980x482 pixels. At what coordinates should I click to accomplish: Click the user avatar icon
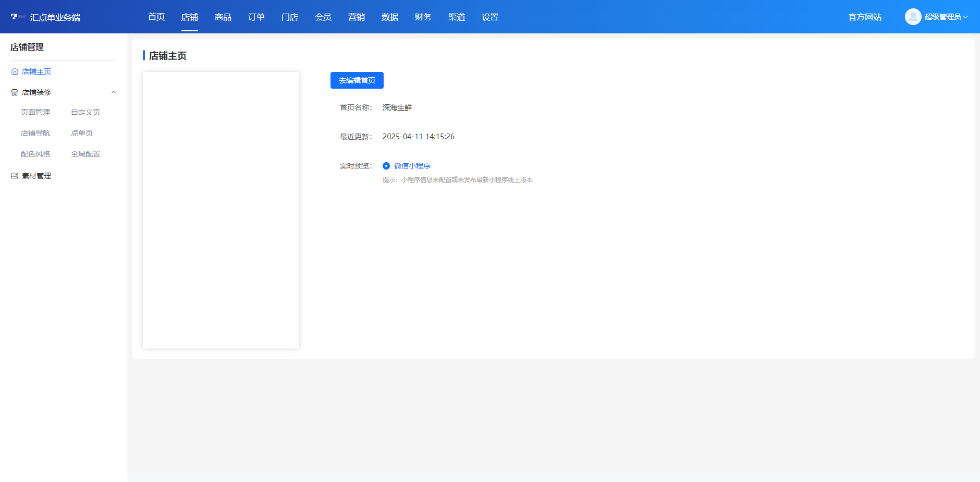913,17
